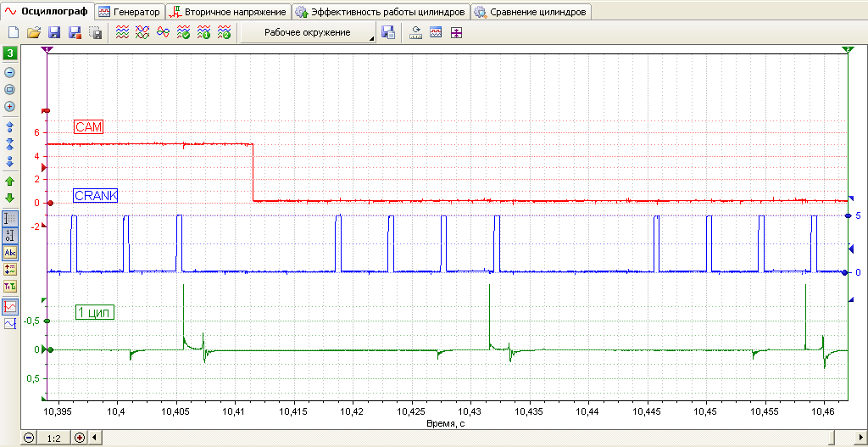Select crossed waveforms display mode
Screen dimensions: 868x447
click(142, 33)
